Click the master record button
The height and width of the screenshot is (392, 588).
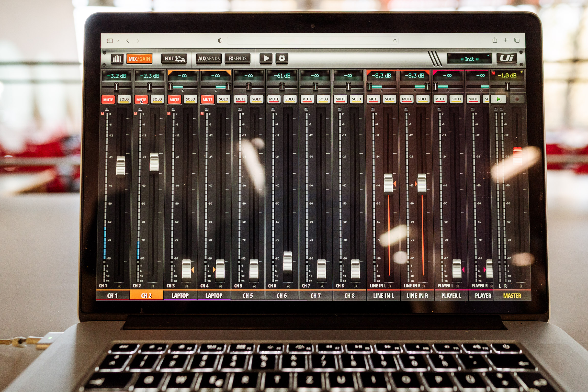pyautogui.click(x=517, y=99)
